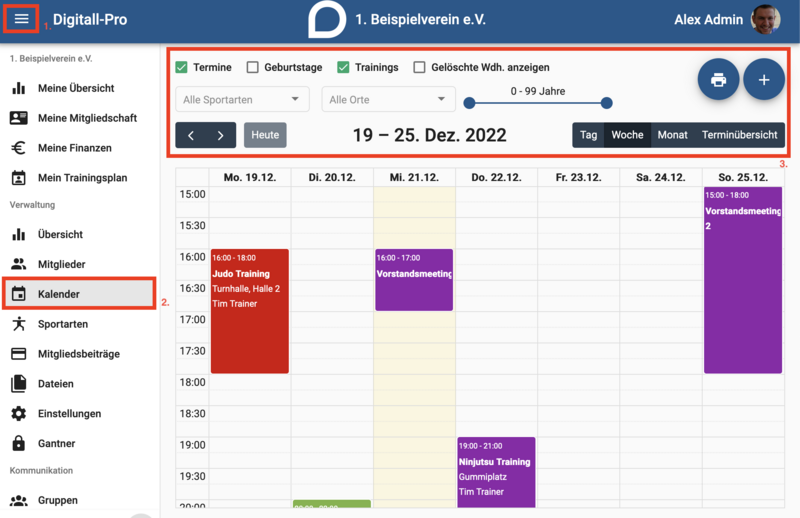
Task: Click the Mein Trainingsplan calendar icon
Action: click(19, 178)
